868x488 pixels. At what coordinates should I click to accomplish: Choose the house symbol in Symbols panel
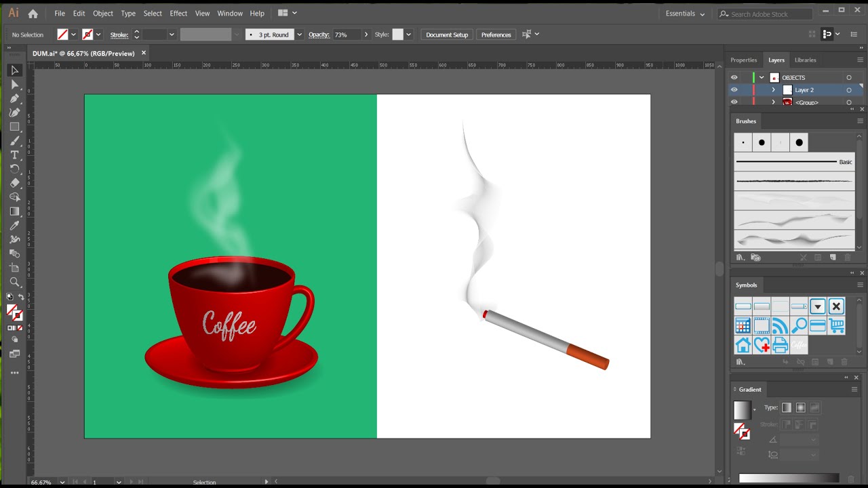(x=743, y=345)
